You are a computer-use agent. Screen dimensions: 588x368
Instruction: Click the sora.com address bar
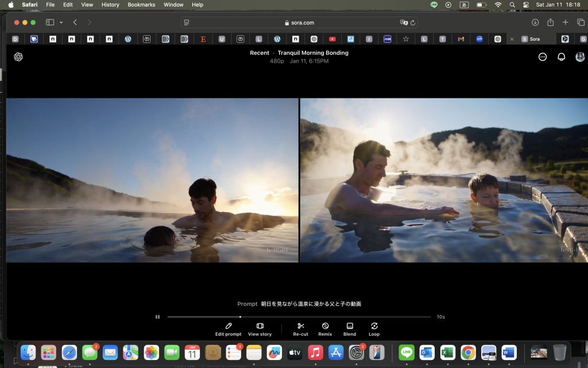tap(299, 22)
